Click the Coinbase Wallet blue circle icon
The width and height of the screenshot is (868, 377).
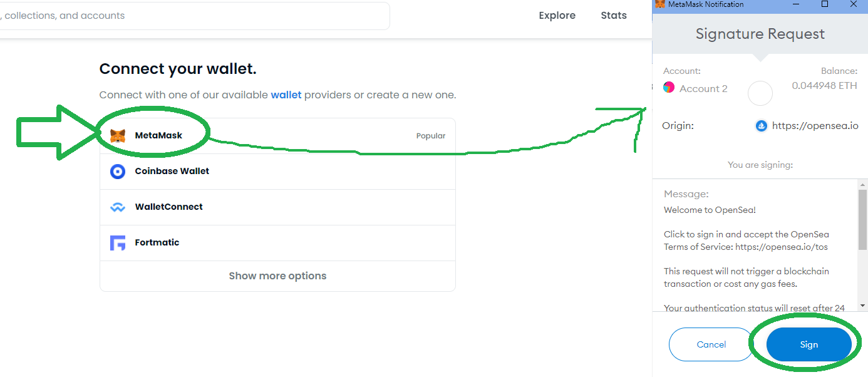coord(118,172)
